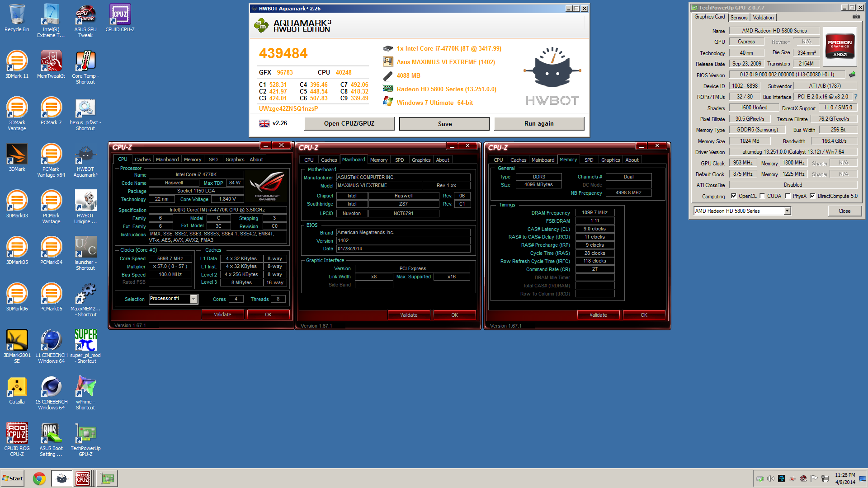Click the Core Speed 5698.7 MHz field
Image resolution: width=868 pixels, height=488 pixels.
click(x=170, y=258)
